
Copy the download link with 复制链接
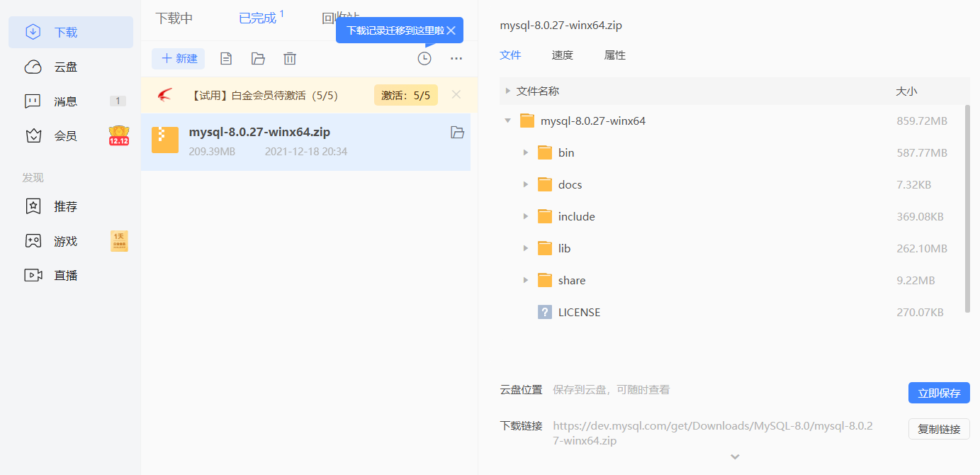point(940,429)
